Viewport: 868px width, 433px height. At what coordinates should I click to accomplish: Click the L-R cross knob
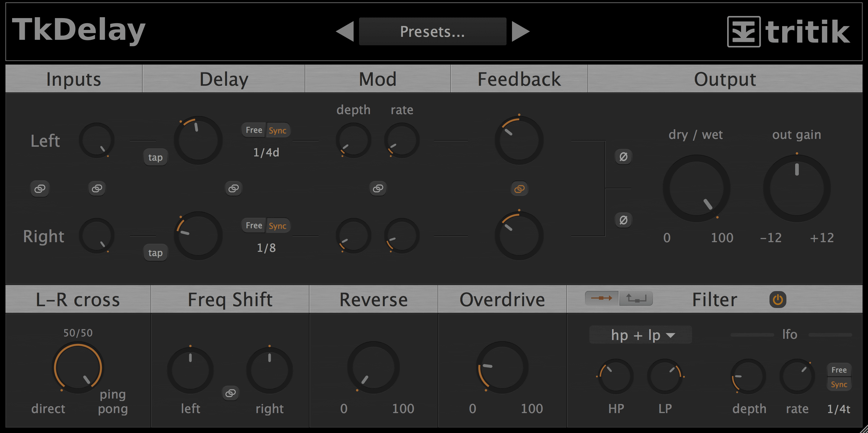click(78, 367)
